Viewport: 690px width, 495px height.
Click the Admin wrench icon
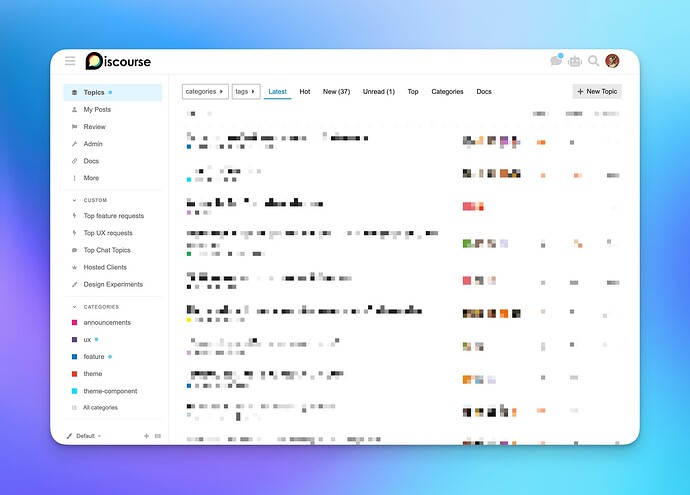click(74, 144)
